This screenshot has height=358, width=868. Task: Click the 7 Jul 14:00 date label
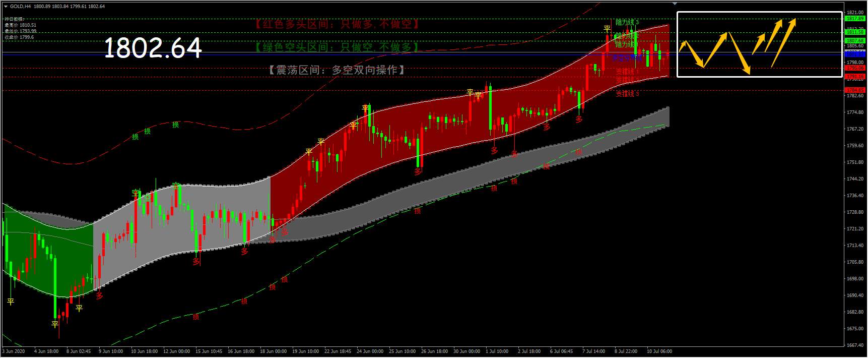click(594, 351)
